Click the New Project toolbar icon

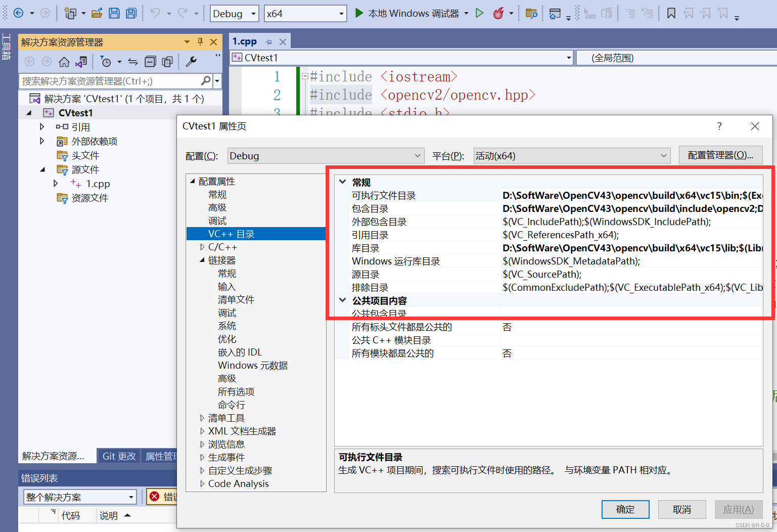tap(71, 13)
